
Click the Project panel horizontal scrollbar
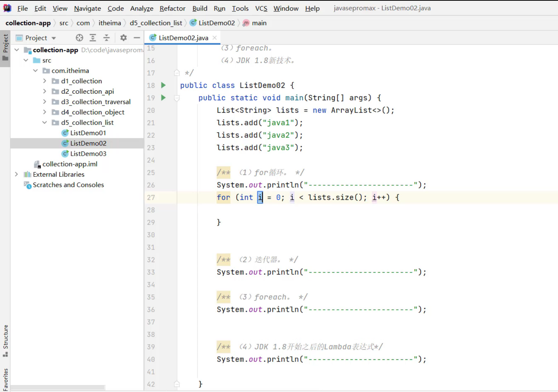[x=58, y=387]
